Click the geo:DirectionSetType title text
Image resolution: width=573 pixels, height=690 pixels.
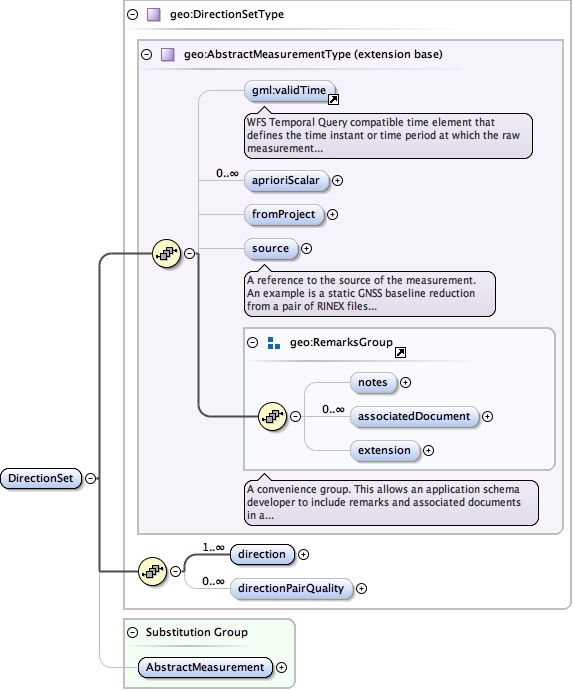point(227,15)
